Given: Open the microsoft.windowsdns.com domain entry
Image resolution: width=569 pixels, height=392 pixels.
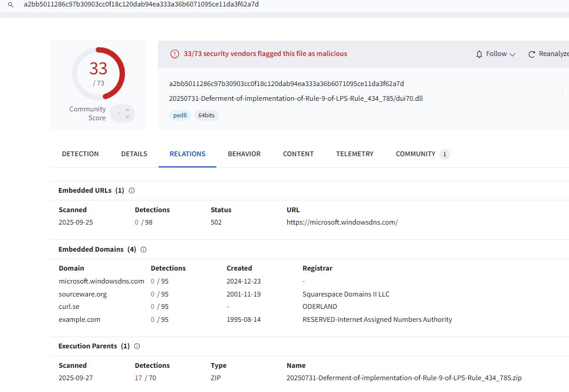Looking at the screenshot, I should coord(101,281).
